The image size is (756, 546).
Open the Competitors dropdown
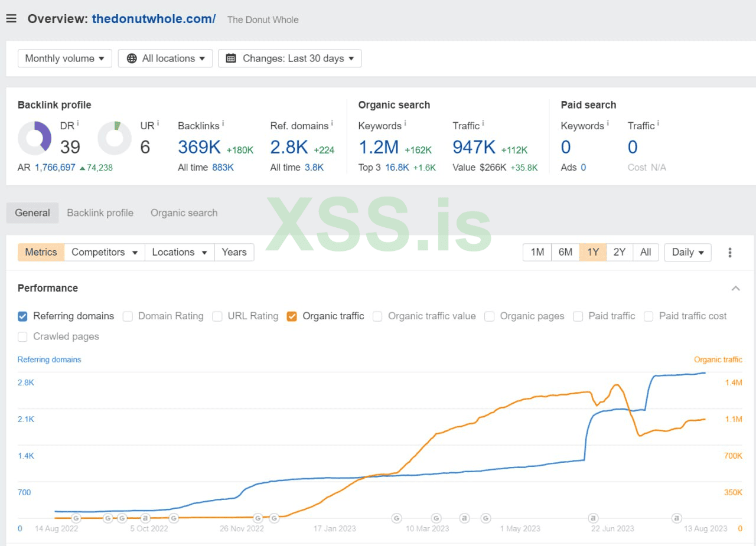[105, 253]
